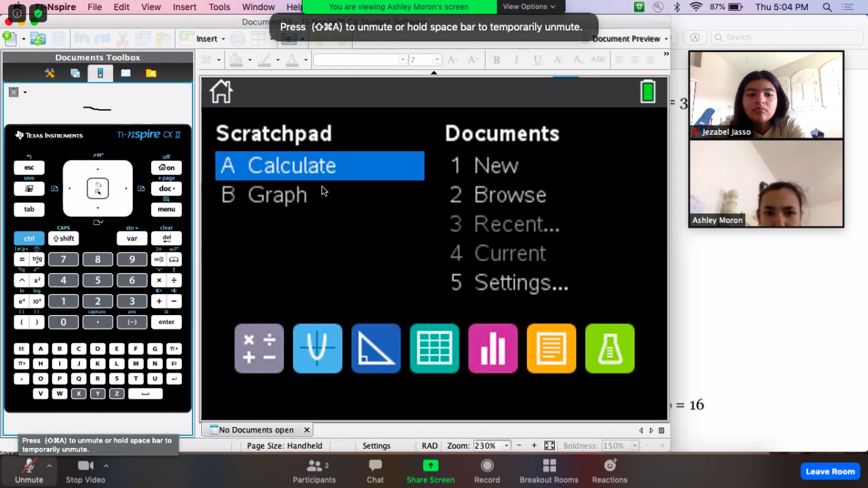The width and height of the screenshot is (868, 488).
Task: Unmute microphone in Zoom
Action: [29, 471]
